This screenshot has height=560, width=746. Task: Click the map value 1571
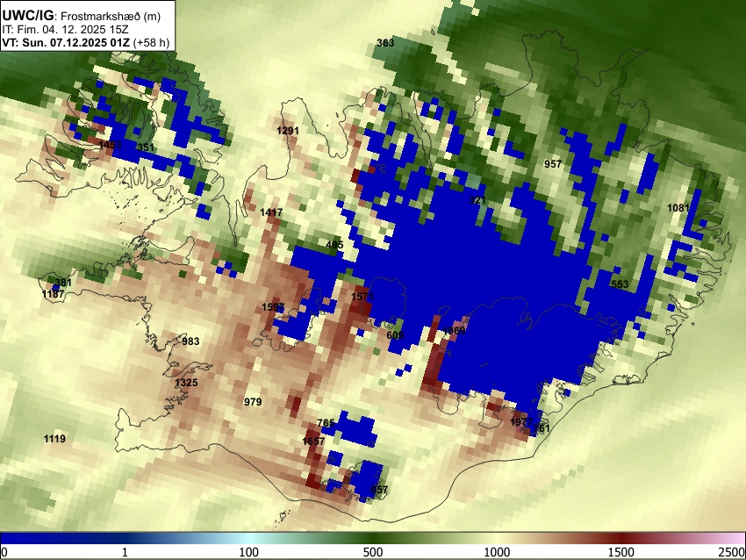[x=362, y=297]
